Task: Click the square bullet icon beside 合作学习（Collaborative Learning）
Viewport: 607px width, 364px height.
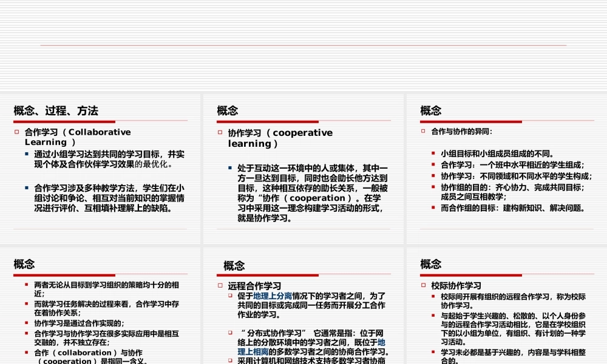Action: (16, 132)
